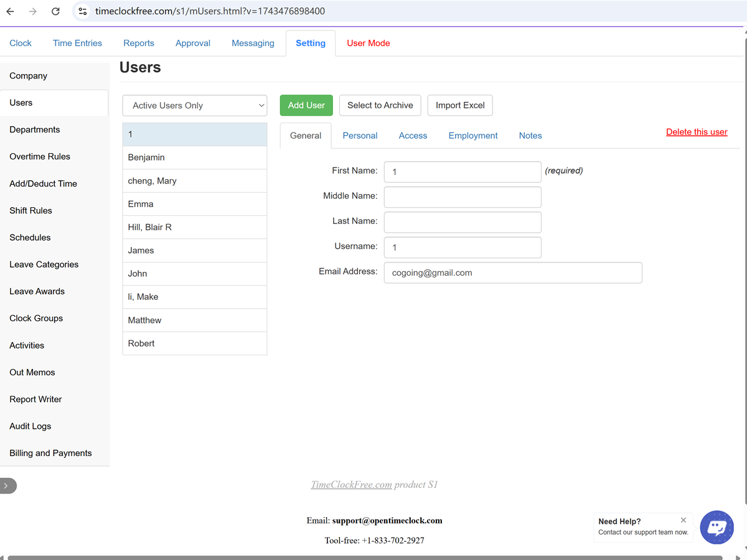Open Billing and Payments
This screenshot has height=560, width=747.
coord(55,453)
